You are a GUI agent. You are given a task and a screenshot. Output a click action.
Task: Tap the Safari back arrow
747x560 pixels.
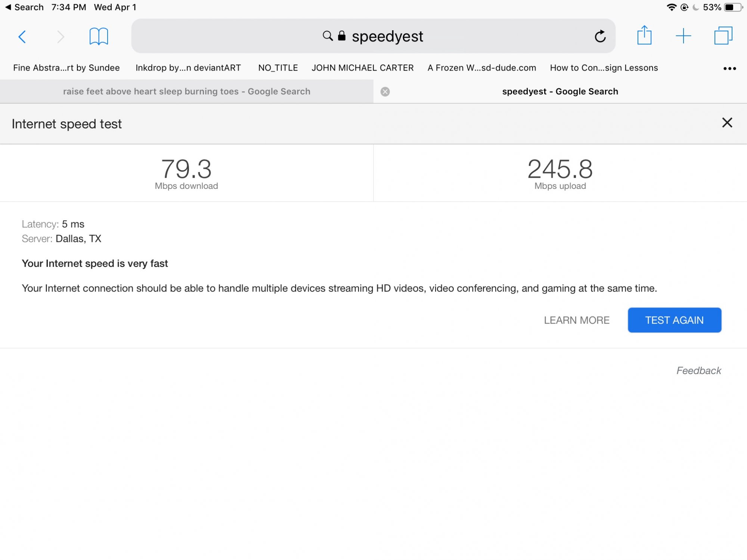click(x=22, y=37)
